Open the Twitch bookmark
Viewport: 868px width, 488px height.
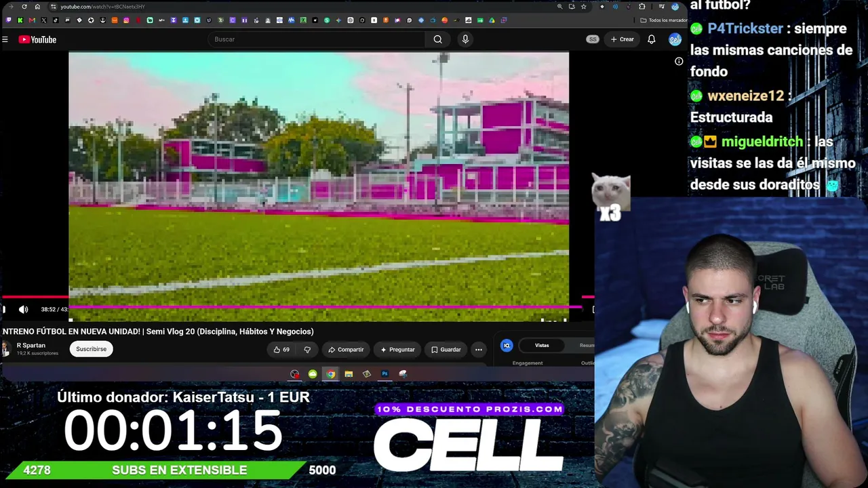8,20
